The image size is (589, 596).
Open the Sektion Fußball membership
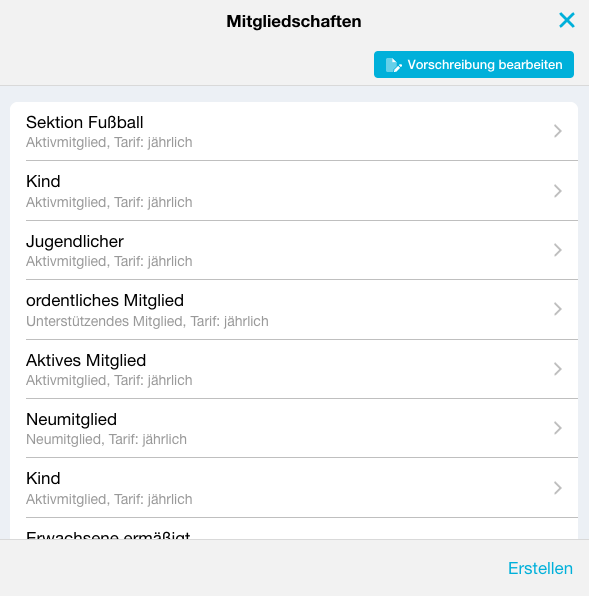point(294,131)
